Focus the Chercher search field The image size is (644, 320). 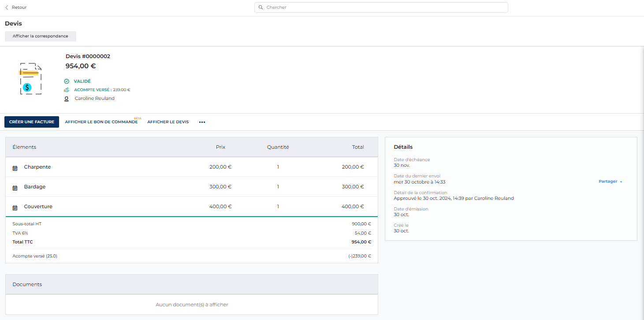coord(381,7)
